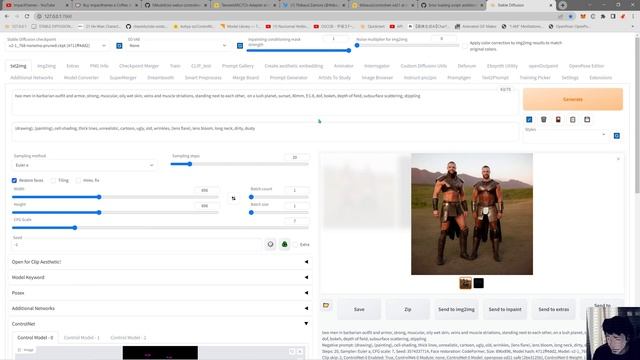Adjust the CFG Scale slider
The image size is (640, 360).
click(x=160, y=228)
